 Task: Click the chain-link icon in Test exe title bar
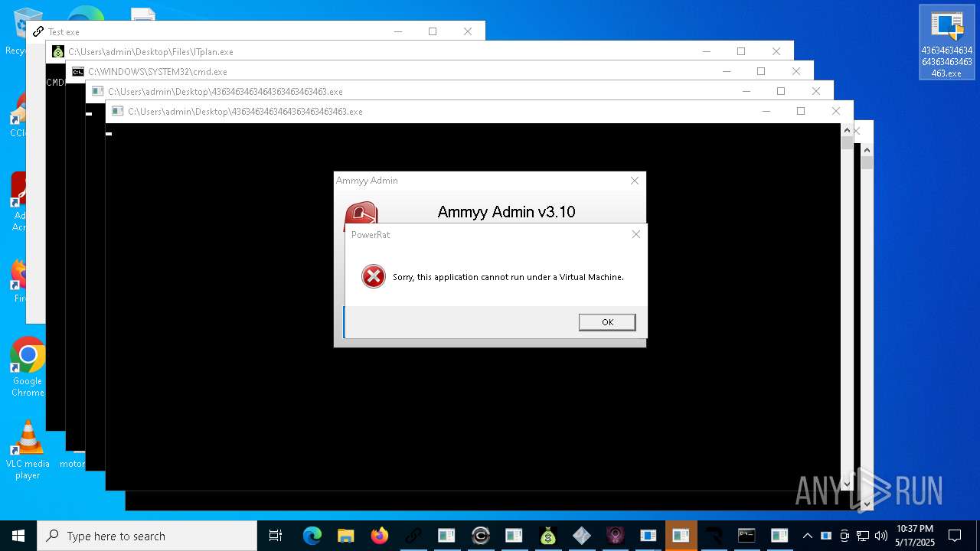[x=38, y=31]
